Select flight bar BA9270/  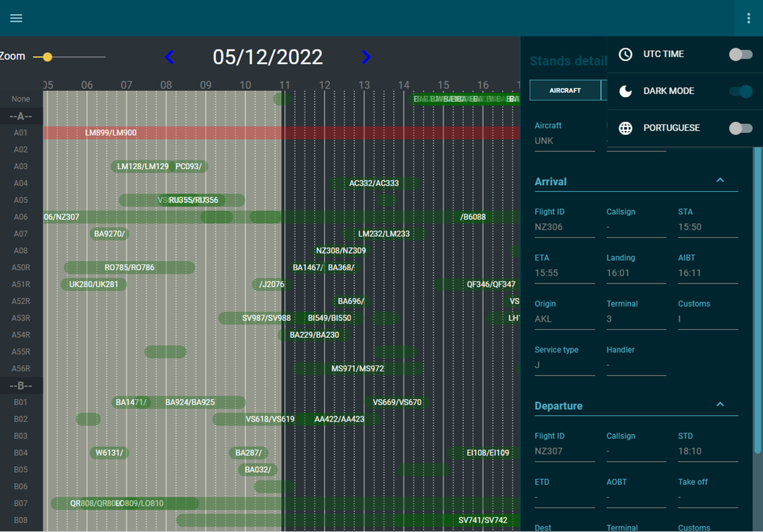click(110, 234)
